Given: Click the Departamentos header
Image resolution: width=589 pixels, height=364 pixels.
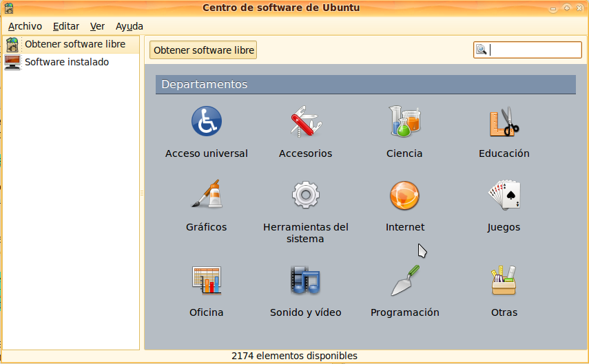Looking at the screenshot, I should [x=366, y=85].
